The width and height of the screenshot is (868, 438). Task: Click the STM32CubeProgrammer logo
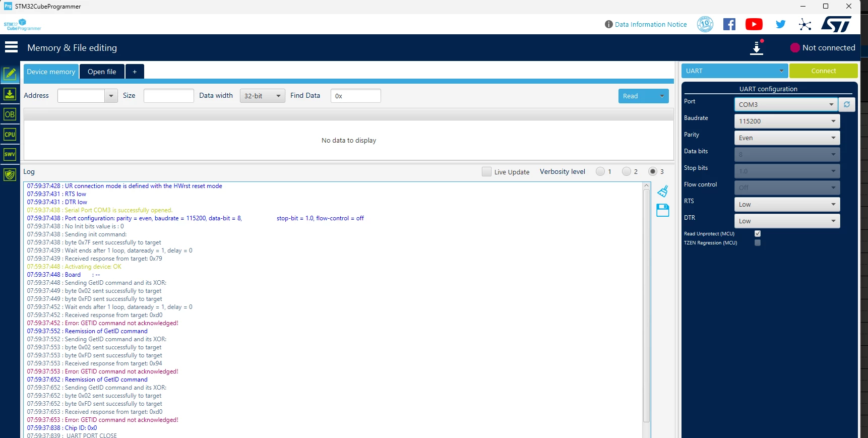22,25
